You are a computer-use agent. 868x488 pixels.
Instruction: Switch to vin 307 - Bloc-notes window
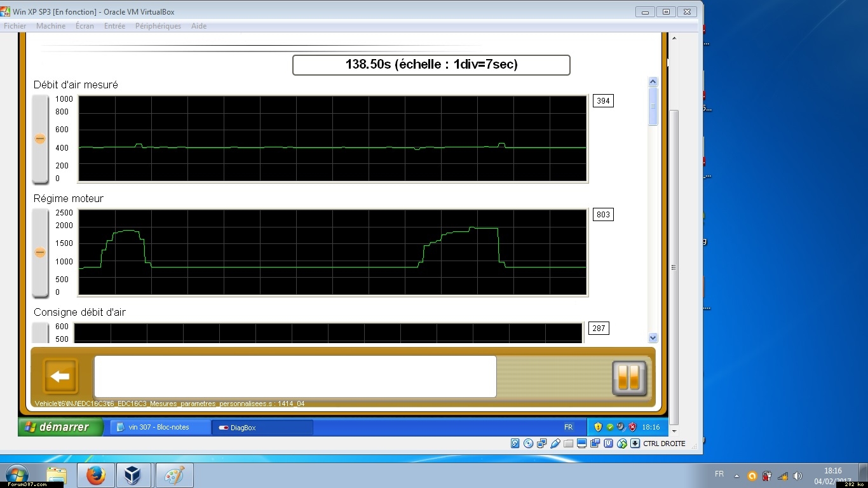coord(159,427)
